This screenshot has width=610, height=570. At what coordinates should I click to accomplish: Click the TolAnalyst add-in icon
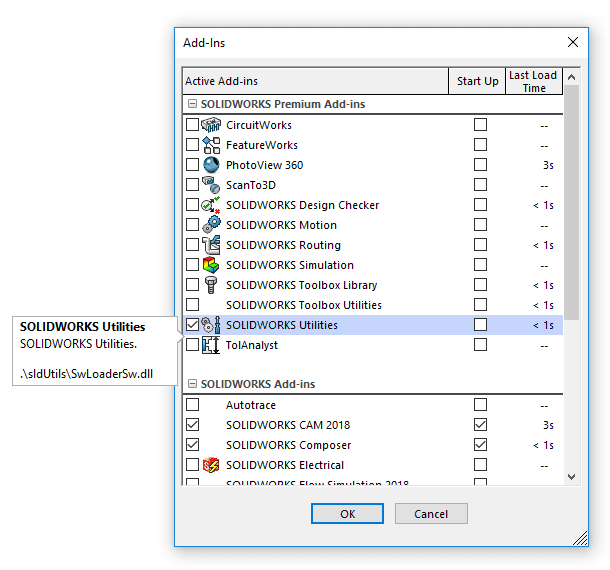point(211,345)
